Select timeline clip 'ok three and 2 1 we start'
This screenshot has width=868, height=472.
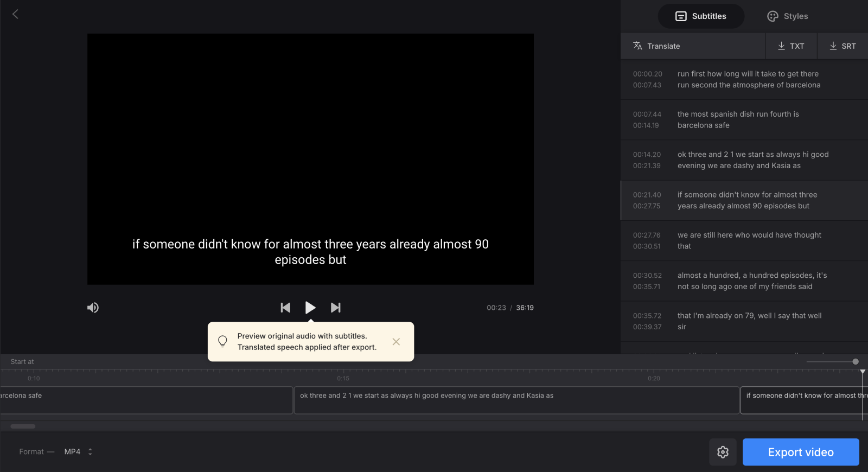tap(516, 400)
